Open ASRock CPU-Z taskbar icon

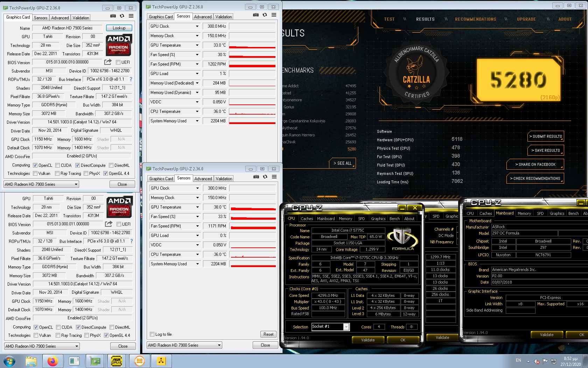pyautogui.click(x=116, y=361)
